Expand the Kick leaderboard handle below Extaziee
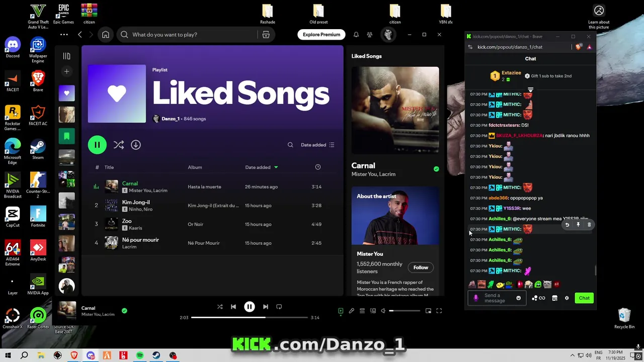644x362 pixels. click(530, 89)
